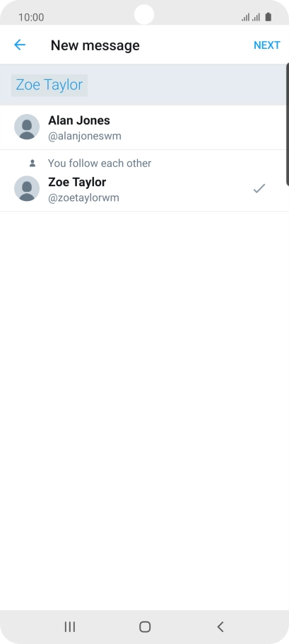Tap the New message title
Screen dimensions: 289x644
(x=95, y=45)
